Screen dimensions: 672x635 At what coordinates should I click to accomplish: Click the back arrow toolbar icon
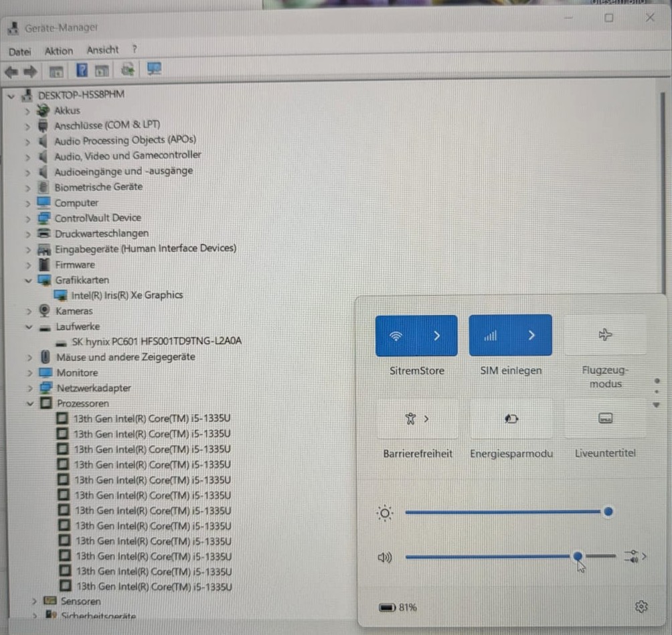[x=11, y=72]
